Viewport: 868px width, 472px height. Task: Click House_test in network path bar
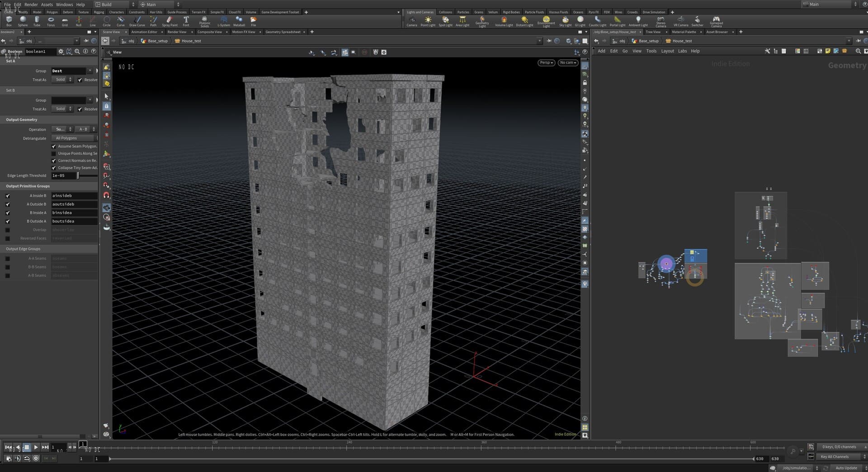pos(682,41)
